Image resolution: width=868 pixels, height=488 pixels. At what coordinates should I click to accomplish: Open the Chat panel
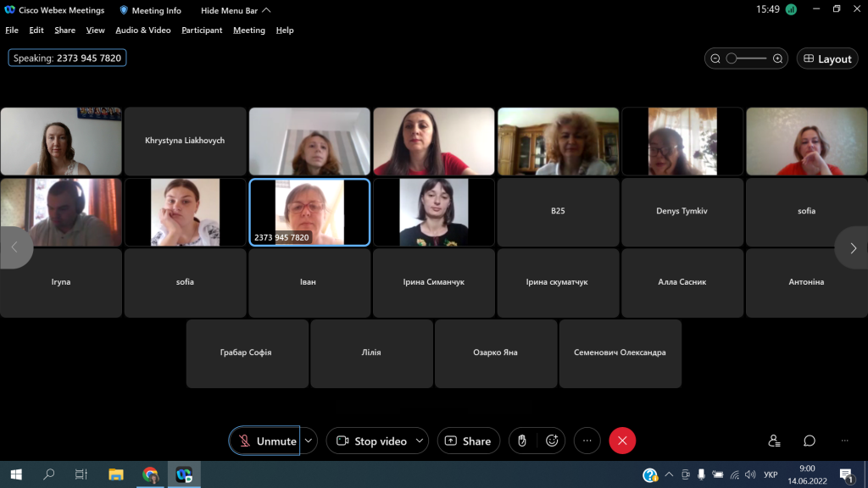[810, 441]
